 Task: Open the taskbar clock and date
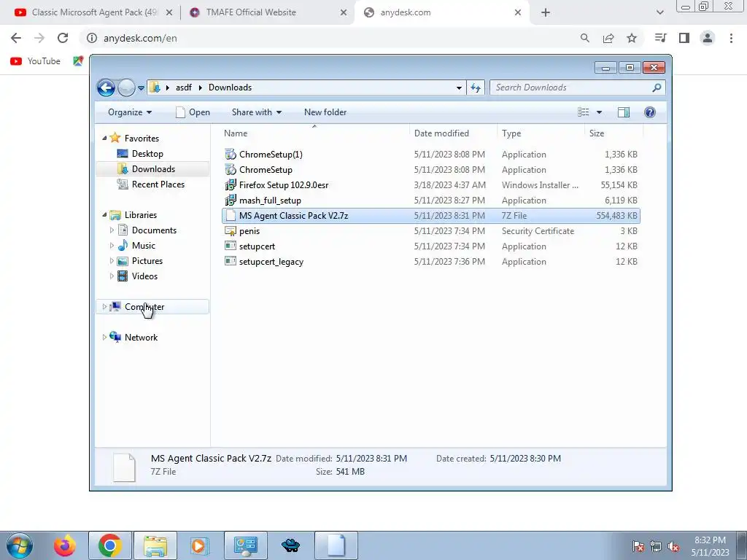[x=710, y=546]
